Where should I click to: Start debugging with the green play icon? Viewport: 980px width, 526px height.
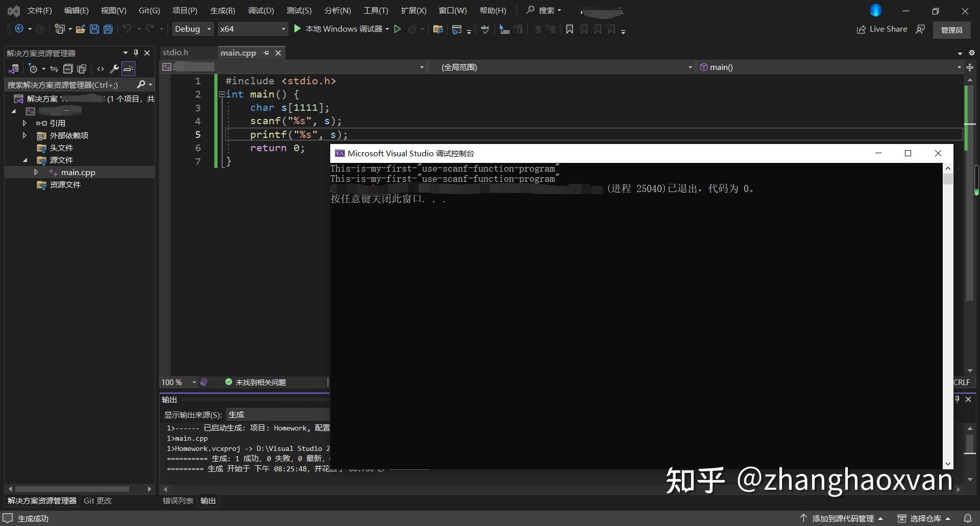(x=298, y=29)
